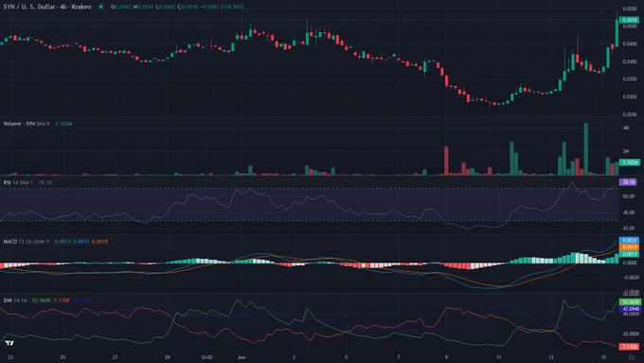Select the DMI 14 14 indicator legend
This screenshot has height=363, width=644.
point(15,300)
